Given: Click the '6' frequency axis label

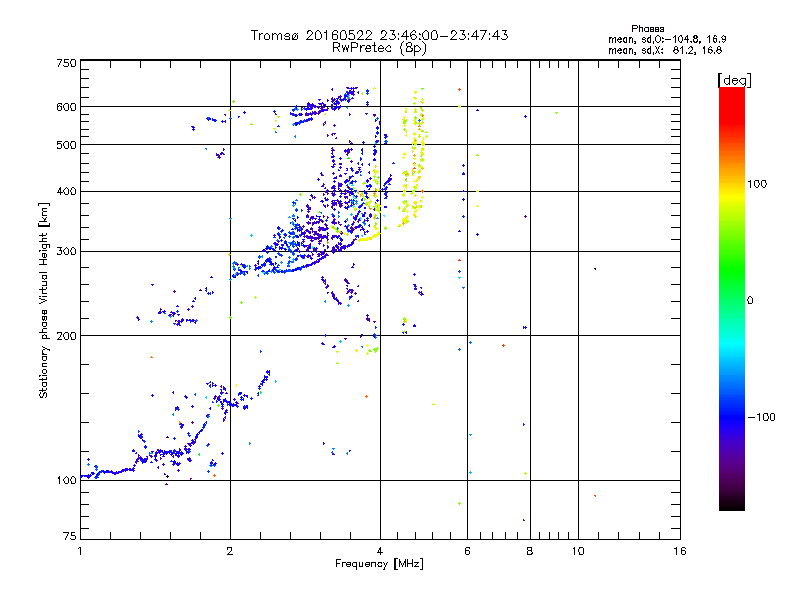Looking at the screenshot, I should tap(467, 551).
